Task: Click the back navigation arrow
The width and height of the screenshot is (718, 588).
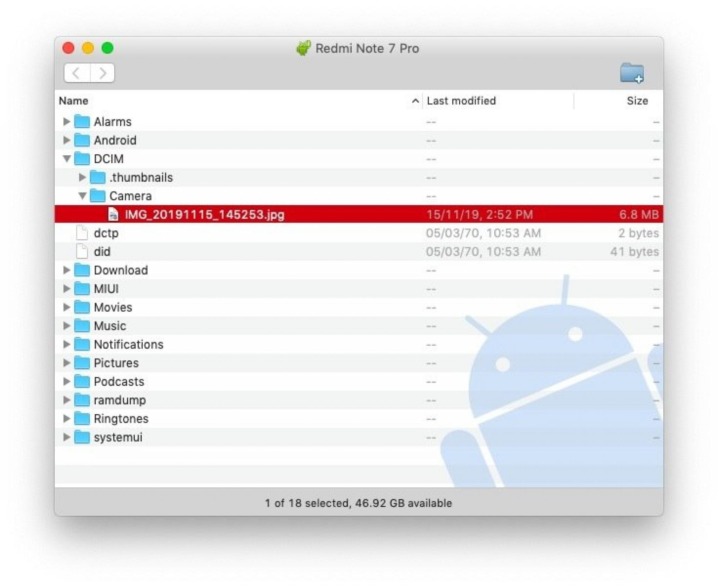Action: (76, 73)
